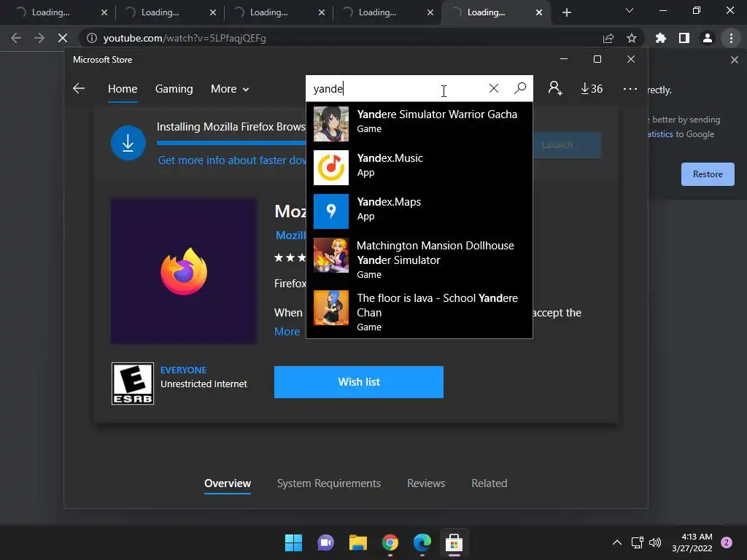747x560 pixels.
Task: Click Chrome forward navigation arrow
Action: click(39, 38)
